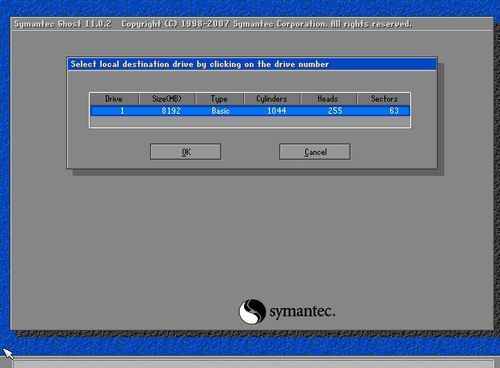Click the dialog title bar text
500x368 pixels.
[x=199, y=64]
